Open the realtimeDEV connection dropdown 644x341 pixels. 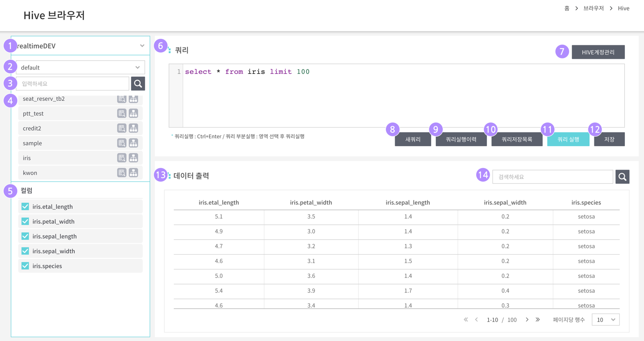[x=80, y=46]
